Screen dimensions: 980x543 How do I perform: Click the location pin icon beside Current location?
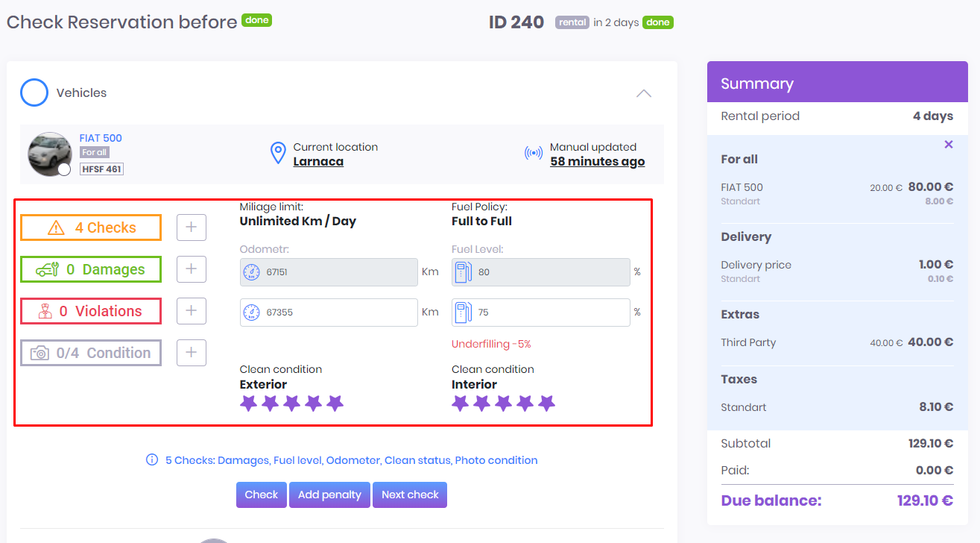point(278,154)
